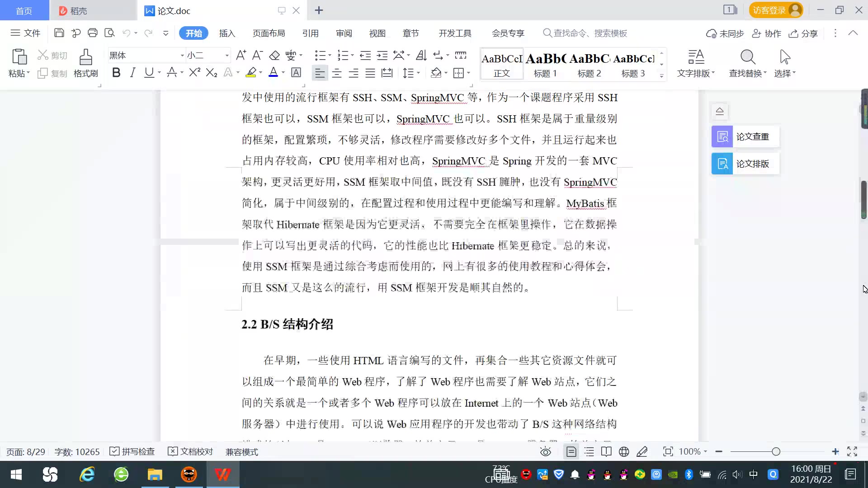The height and width of the screenshot is (488, 868).
Task: Toggle left alignment button
Action: pos(320,73)
